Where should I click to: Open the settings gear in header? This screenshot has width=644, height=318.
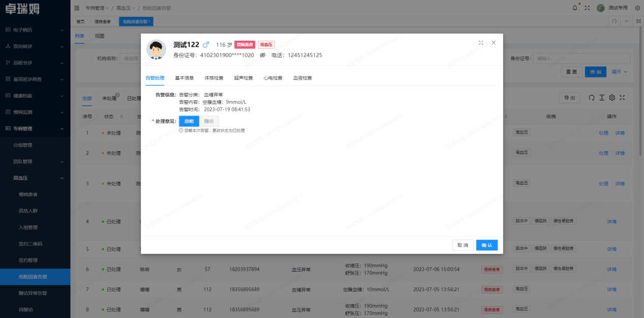[x=637, y=8]
